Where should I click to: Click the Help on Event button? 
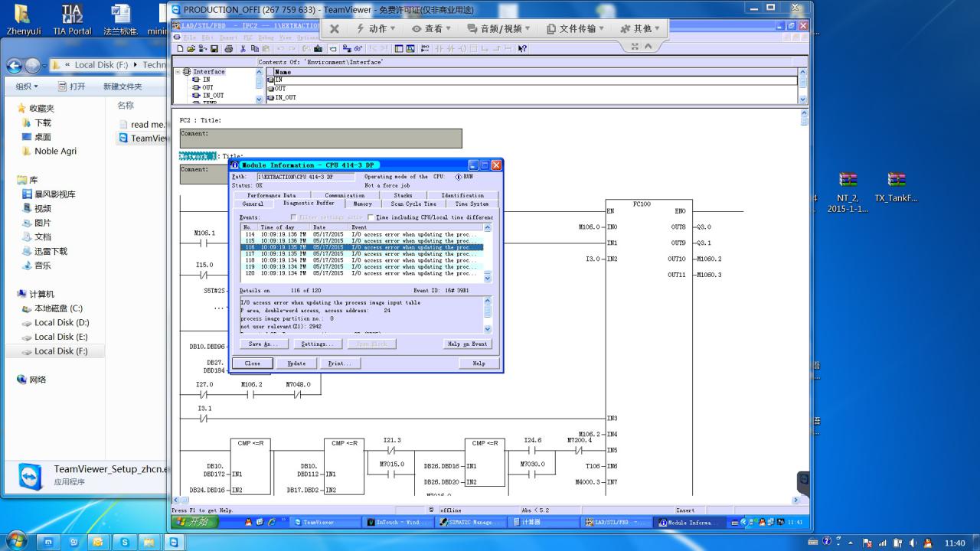pos(467,344)
